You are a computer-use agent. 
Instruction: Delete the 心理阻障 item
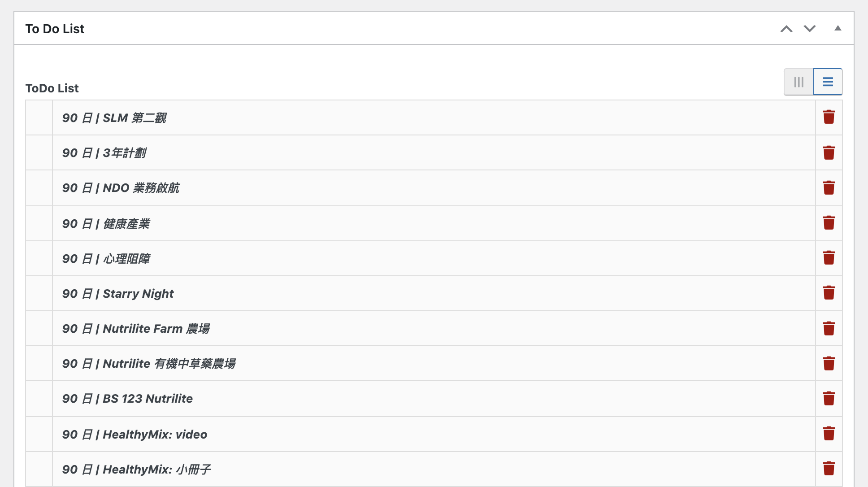tap(829, 257)
